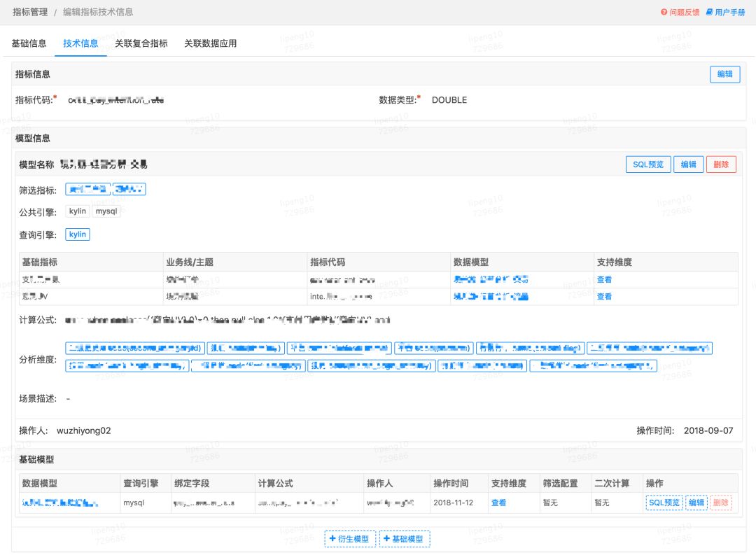Switch to the 基础信息 tab
Image resolution: width=756 pixels, height=555 pixels.
pos(29,43)
